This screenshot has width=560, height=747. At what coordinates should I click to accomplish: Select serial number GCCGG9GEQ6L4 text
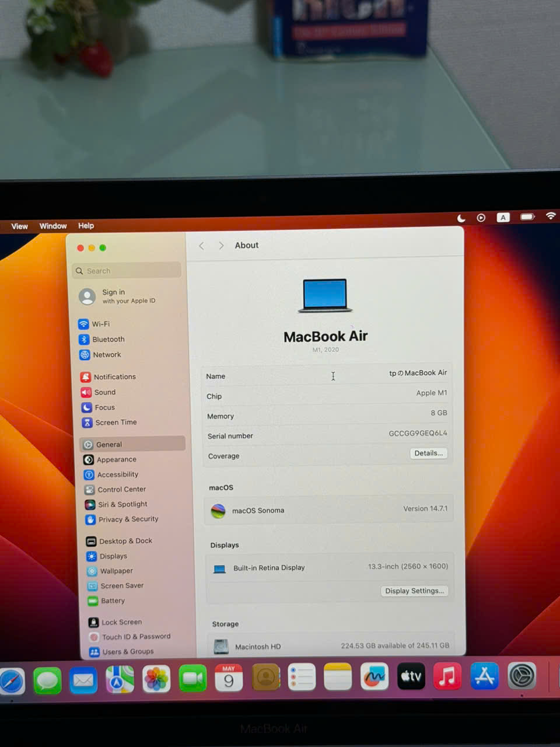[418, 433]
